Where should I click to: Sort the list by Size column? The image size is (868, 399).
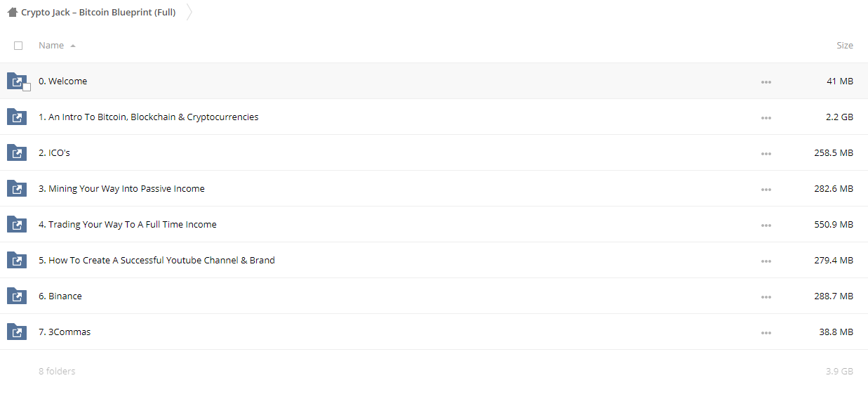point(845,45)
